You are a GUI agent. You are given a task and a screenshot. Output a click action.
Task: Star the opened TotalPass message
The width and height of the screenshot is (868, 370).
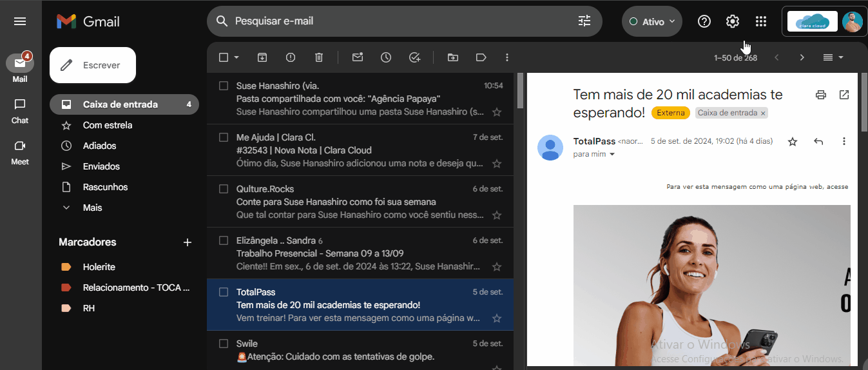pyautogui.click(x=793, y=141)
